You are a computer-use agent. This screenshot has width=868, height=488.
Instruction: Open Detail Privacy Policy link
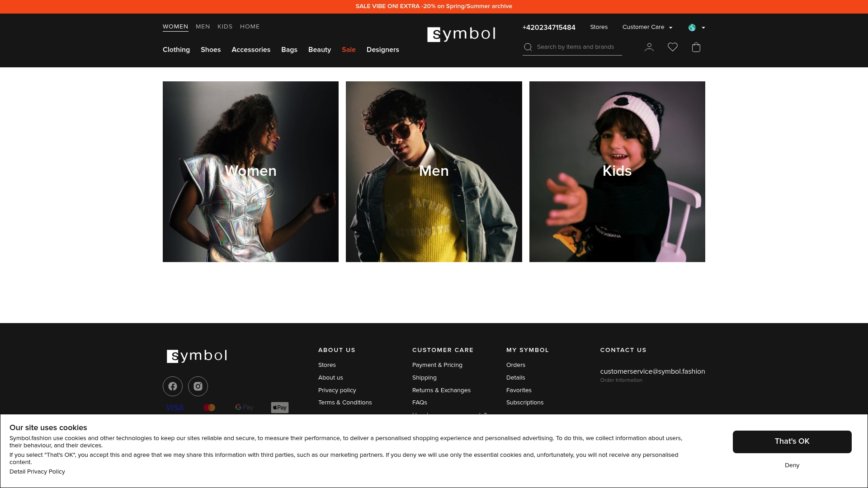[37, 472]
